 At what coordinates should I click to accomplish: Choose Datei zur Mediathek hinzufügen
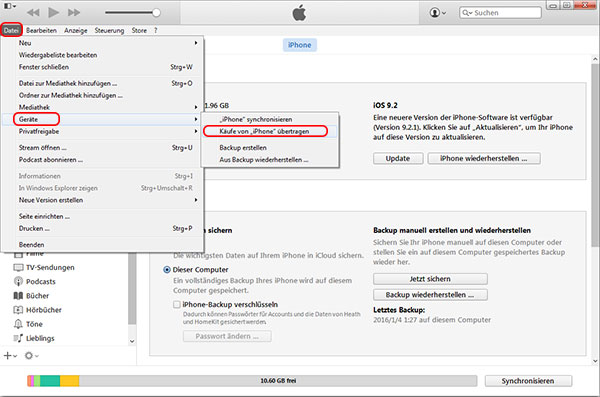click(102, 83)
